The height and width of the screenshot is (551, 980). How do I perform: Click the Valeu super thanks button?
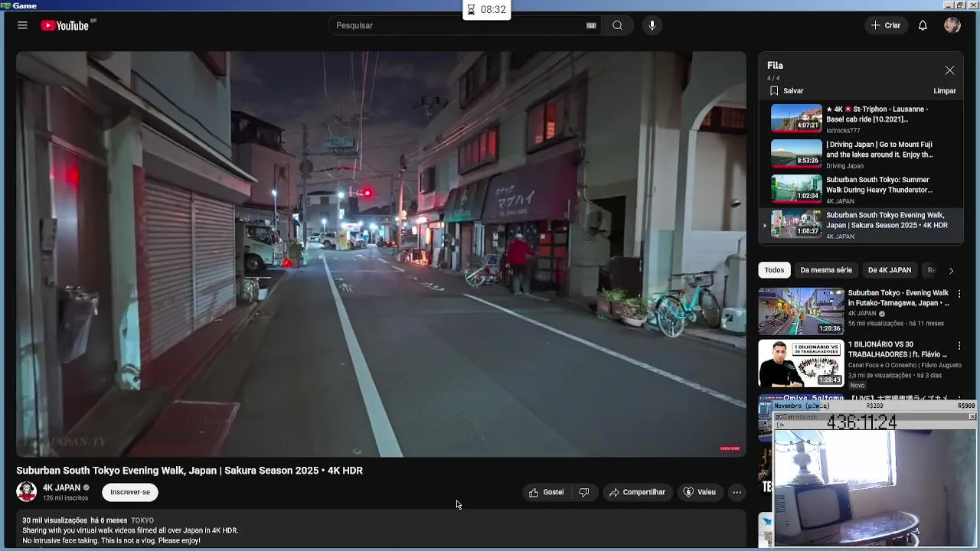(700, 492)
